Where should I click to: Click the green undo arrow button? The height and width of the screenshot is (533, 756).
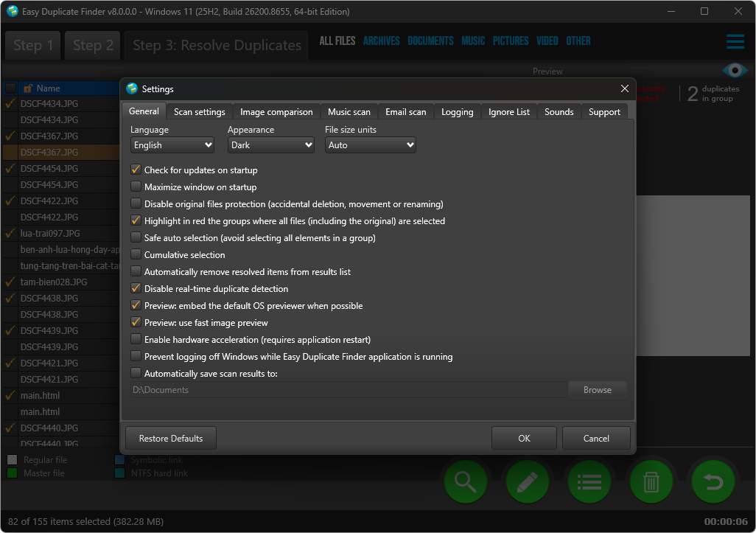[713, 481]
